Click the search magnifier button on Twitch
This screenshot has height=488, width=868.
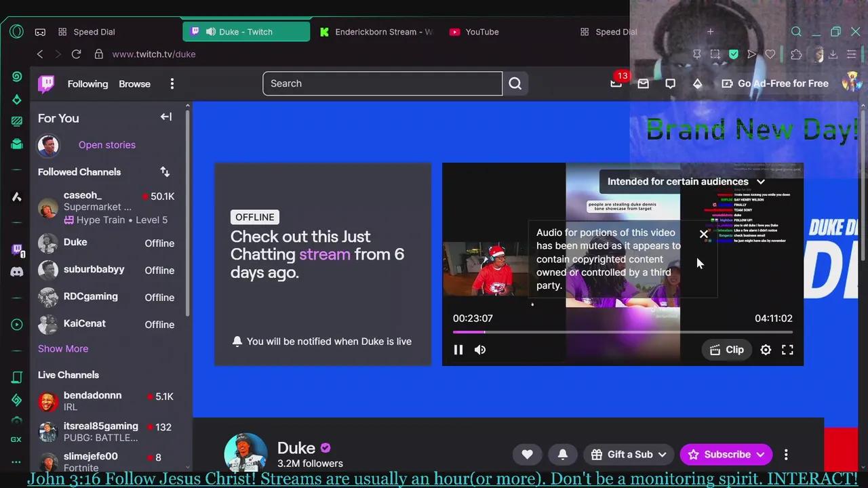tap(515, 83)
